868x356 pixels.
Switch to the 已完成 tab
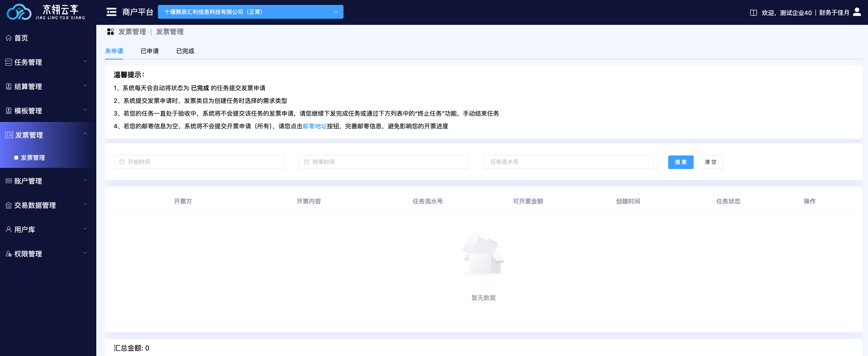185,51
